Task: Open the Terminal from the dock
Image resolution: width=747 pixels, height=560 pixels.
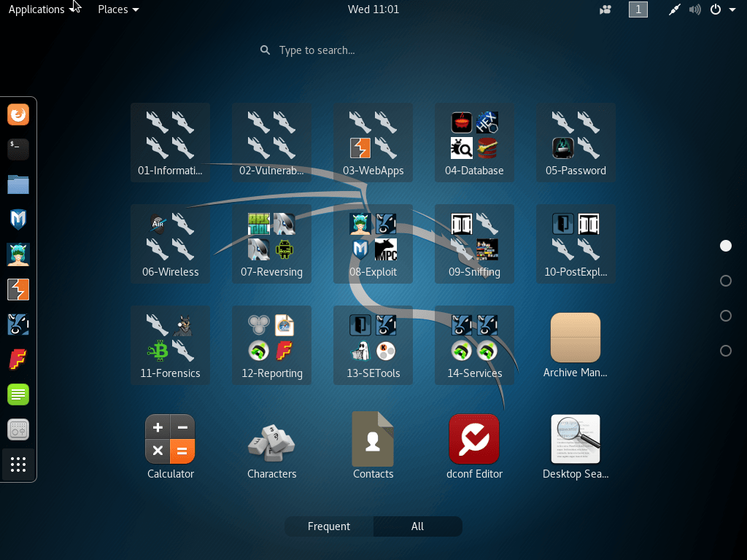Action: [x=18, y=149]
